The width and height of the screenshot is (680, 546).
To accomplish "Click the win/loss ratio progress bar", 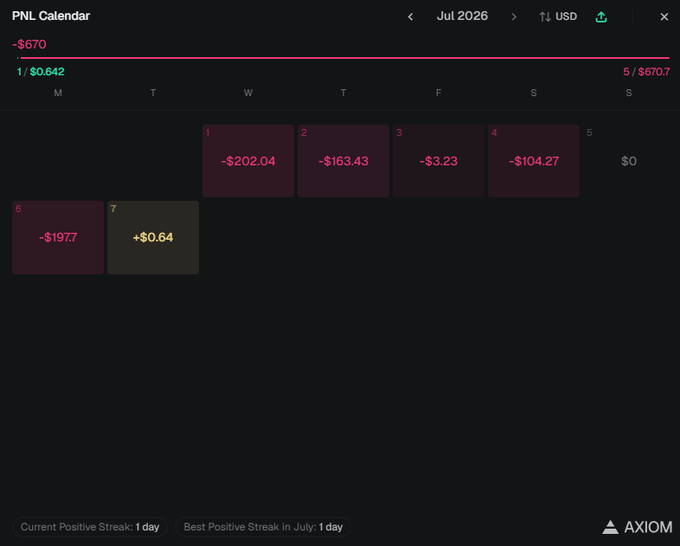I will 343,58.
